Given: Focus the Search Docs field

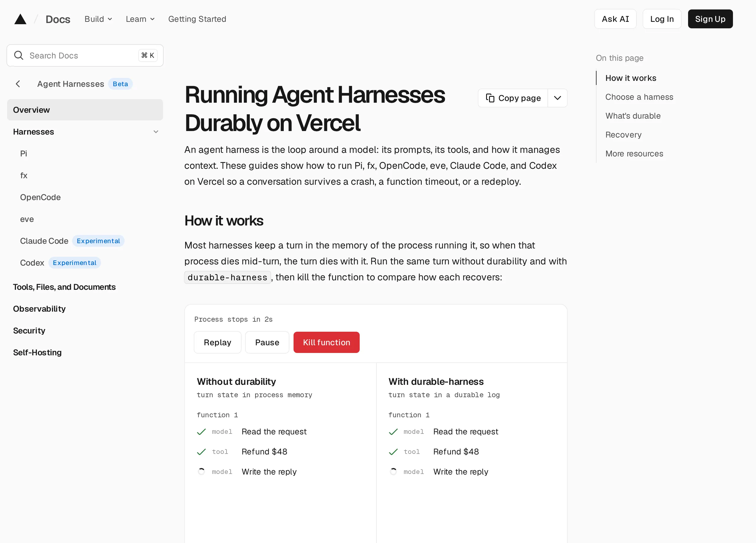Looking at the screenshot, I should (85, 55).
